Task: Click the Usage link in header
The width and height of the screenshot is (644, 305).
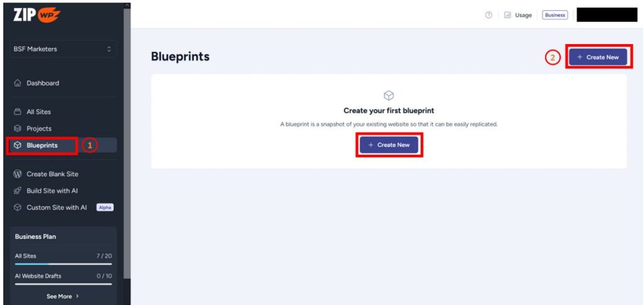Action: tap(523, 15)
